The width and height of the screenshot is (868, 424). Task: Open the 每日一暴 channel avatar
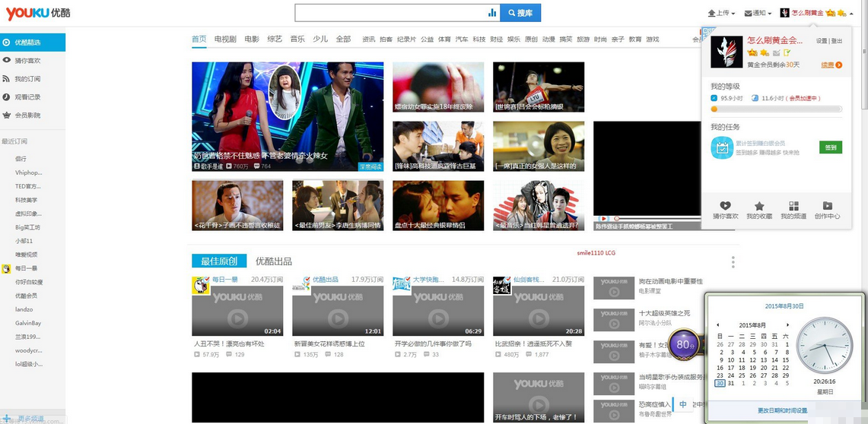(x=201, y=285)
